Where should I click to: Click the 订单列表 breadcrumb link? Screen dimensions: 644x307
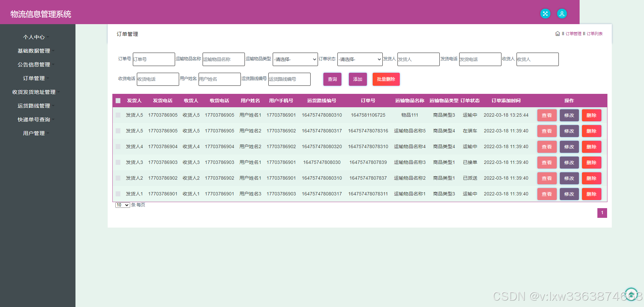[595, 34]
